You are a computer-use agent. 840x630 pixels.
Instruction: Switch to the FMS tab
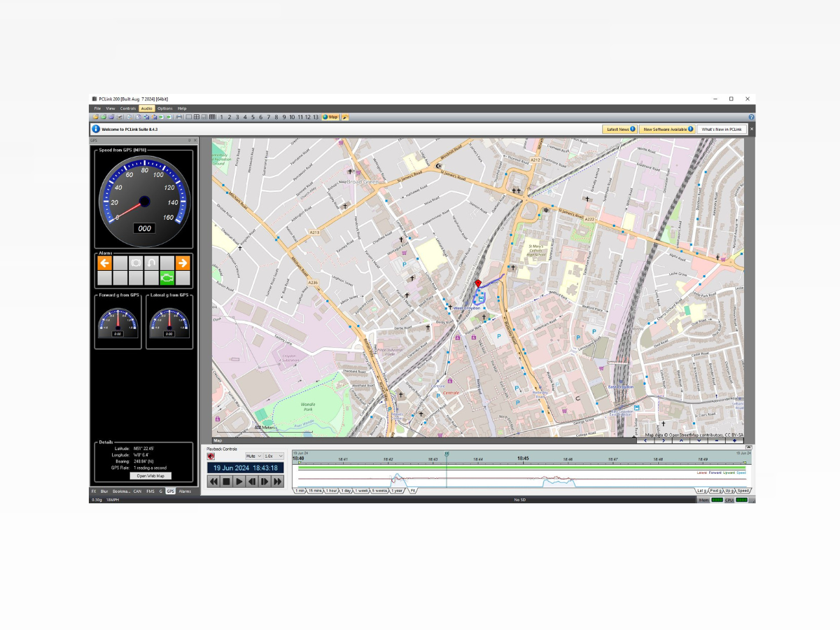click(x=150, y=491)
